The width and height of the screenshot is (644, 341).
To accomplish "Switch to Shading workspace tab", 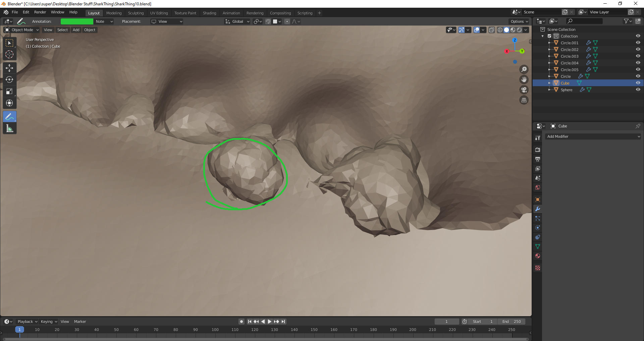I will pyautogui.click(x=209, y=13).
